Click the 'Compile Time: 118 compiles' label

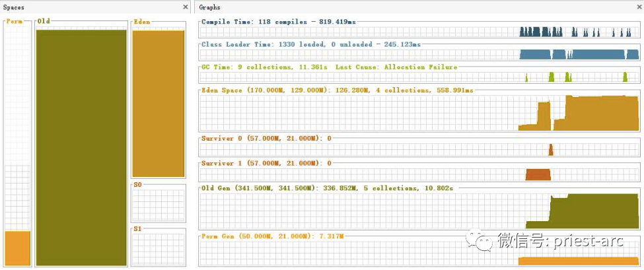(x=254, y=22)
